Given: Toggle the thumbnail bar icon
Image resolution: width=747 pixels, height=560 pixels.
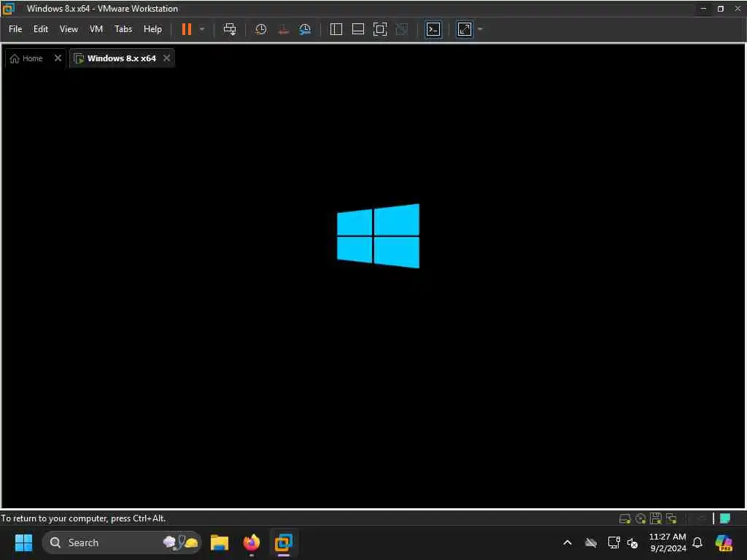Looking at the screenshot, I should click(x=357, y=29).
